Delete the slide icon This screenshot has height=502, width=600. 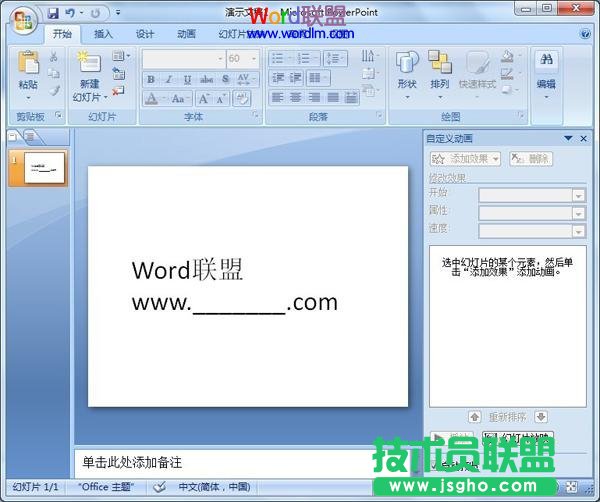click(x=119, y=90)
